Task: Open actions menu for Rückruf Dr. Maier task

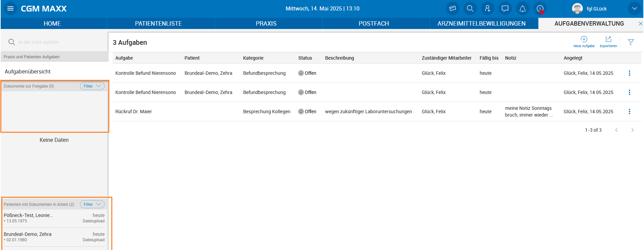Action: pyautogui.click(x=630, y=112)
